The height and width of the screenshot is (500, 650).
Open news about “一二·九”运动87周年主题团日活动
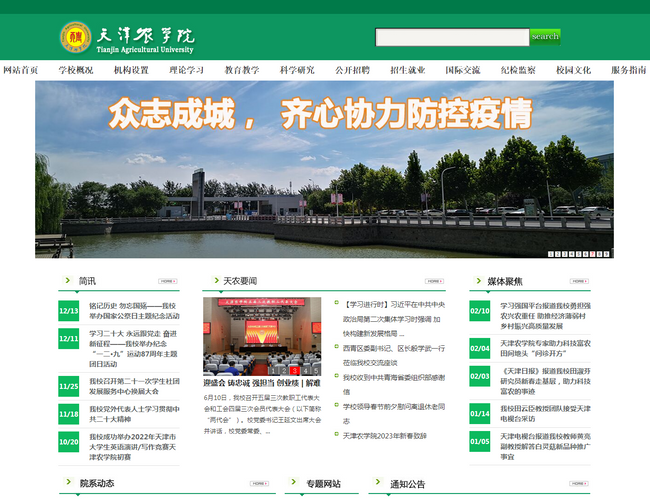133,349
